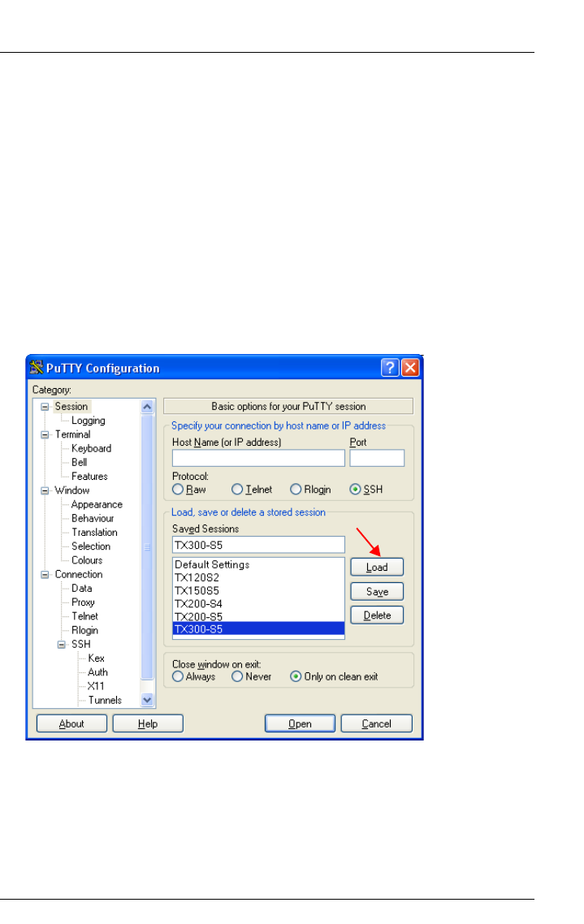Click category tree scroll down arrow
Viewport: 584px width, 924px height.
tap(147, 700)
